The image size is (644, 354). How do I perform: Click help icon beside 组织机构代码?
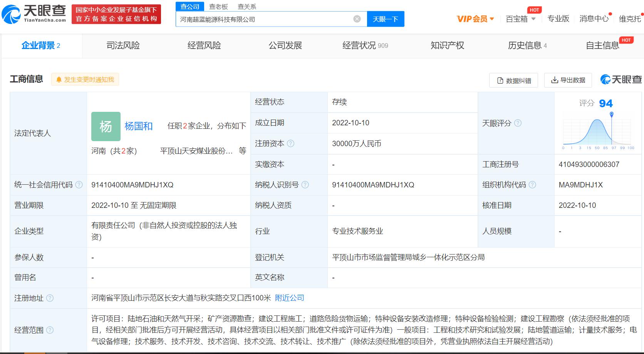pyautogui.click(x=532, y=185)
